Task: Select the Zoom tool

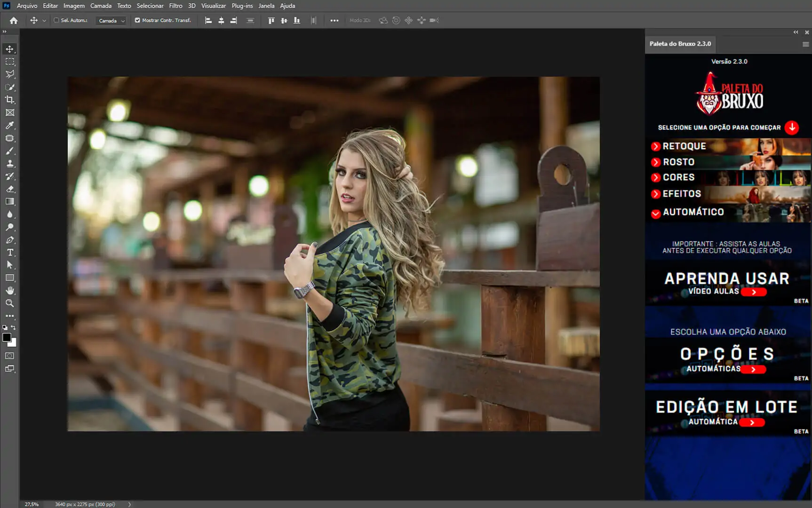Action: point(9,303)
